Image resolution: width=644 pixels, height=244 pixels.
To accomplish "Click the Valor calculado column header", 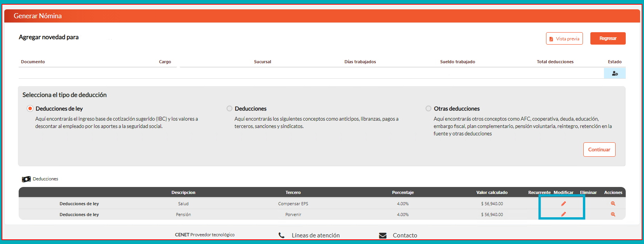I will pyautogui.click(x=492, y=192).
